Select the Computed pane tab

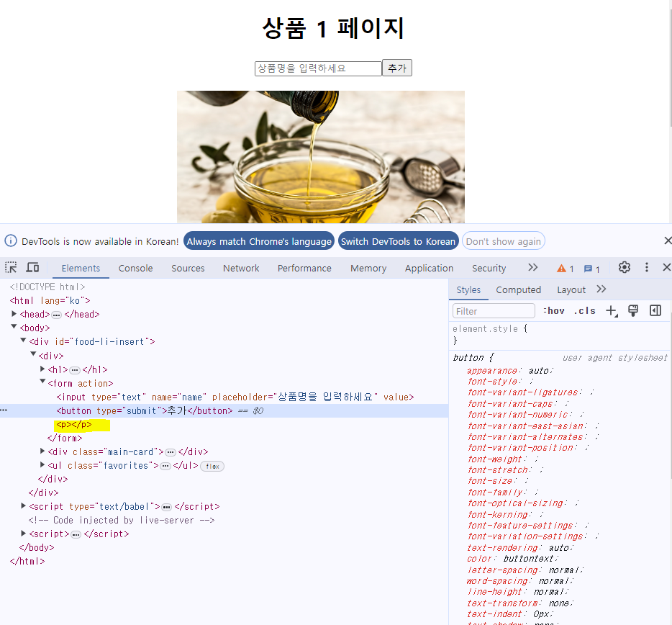tap(519, 290)
